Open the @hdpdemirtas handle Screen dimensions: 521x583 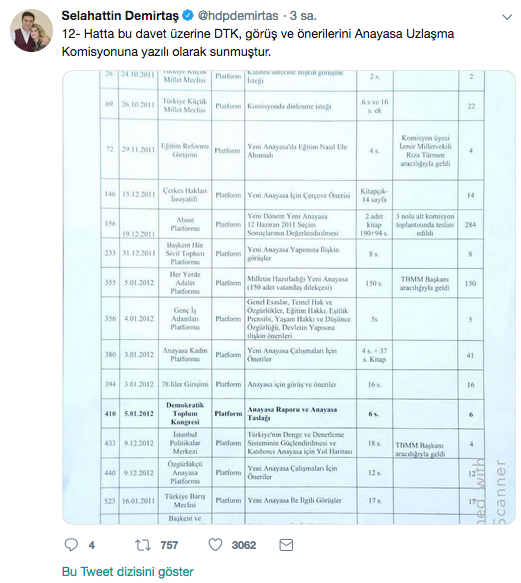point(238,16)
